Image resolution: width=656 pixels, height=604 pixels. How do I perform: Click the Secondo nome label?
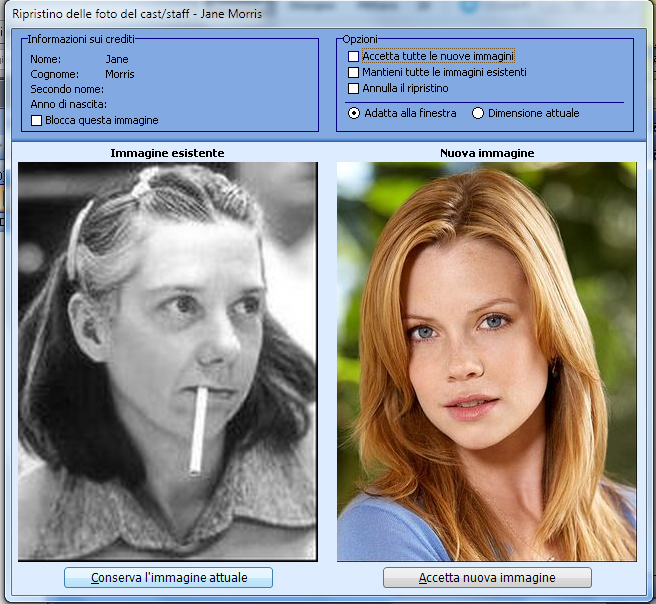pyautogui.click(x=67, y=89)
